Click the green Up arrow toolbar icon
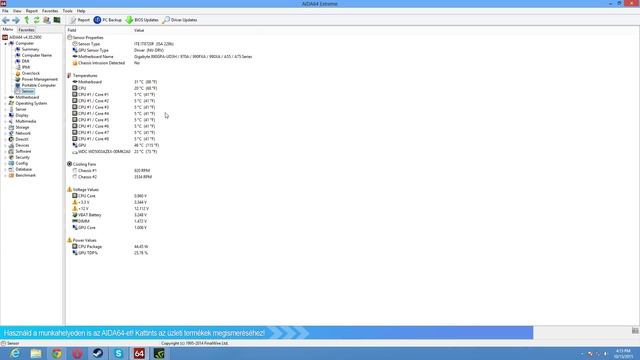Viewport: 640px width, 360px height. (27, 20)
